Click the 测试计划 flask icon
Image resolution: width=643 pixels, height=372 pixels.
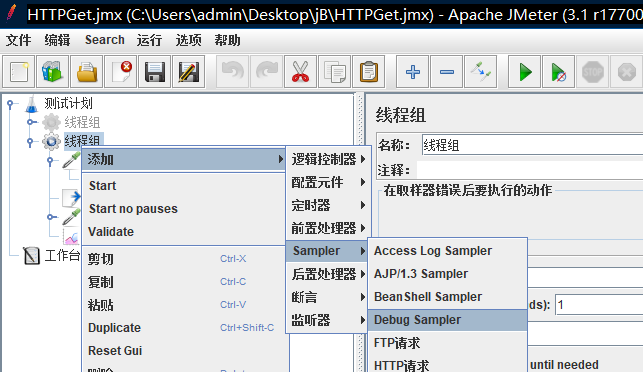32,104
